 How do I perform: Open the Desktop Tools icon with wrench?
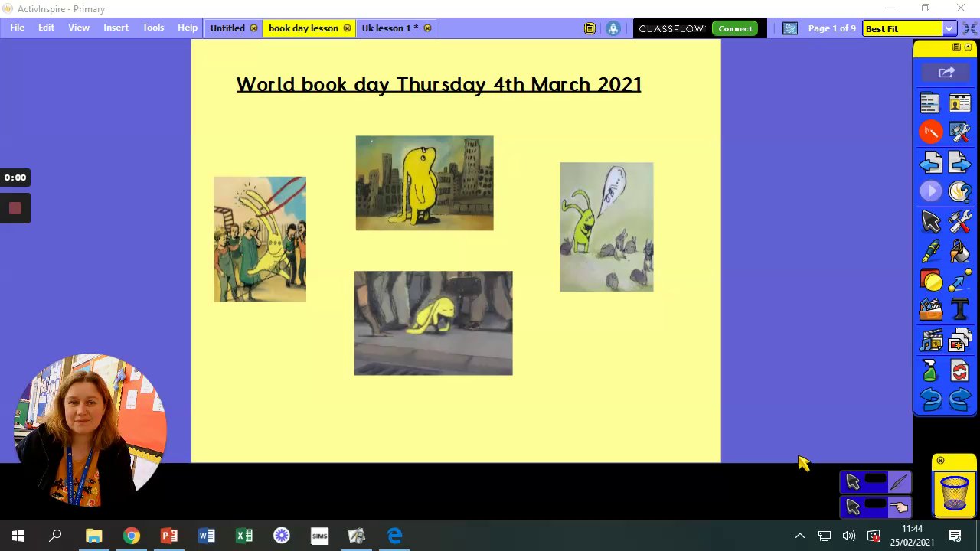click(x=959, y=132)
